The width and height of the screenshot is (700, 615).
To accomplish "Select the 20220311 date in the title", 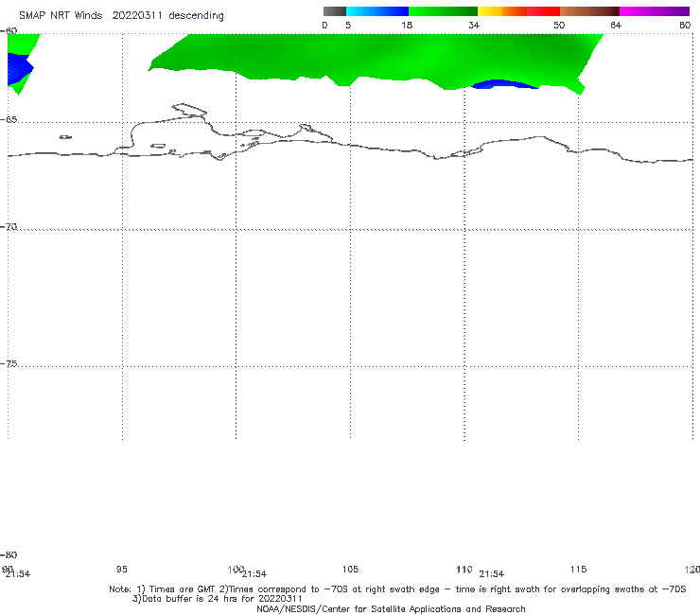I will tap(137, 15).
